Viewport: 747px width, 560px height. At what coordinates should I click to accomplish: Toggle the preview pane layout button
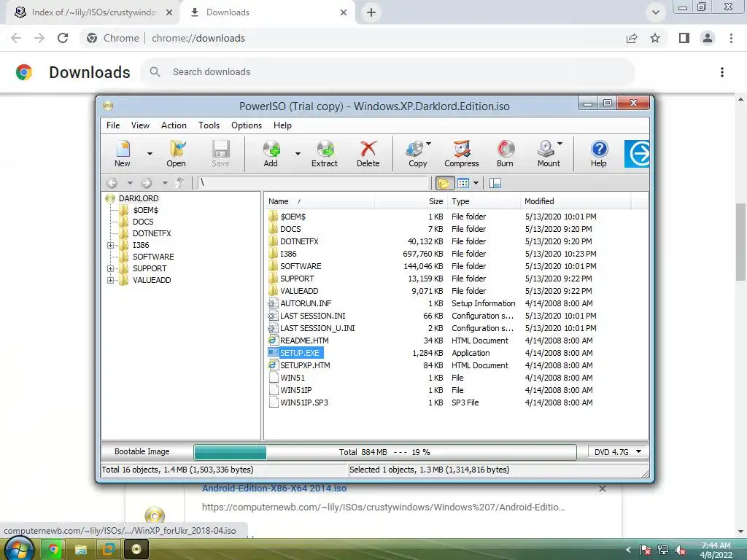[495, 183]
